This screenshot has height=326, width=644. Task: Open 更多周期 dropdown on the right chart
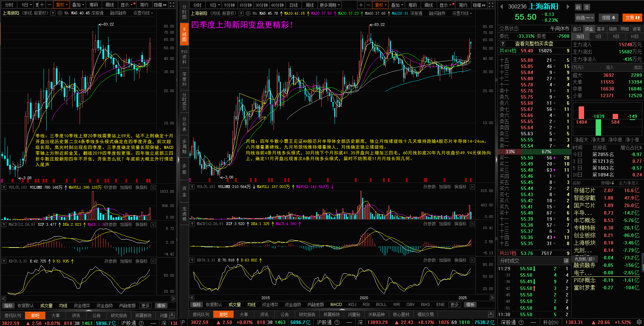click(329, 5)
